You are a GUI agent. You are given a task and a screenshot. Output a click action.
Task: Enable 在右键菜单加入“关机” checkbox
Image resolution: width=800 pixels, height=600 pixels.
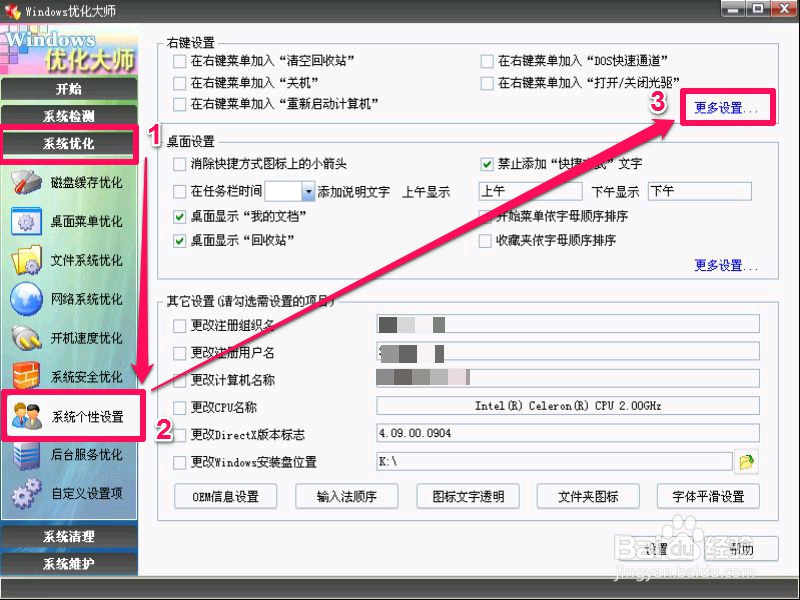tap(180, 83)
